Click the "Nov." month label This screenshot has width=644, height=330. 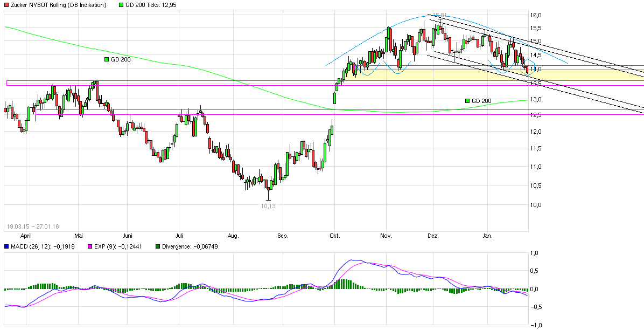tap(387, 236)
